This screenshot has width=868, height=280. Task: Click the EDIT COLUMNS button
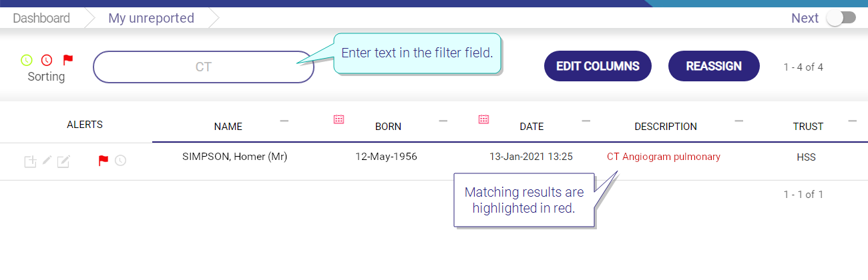tap(598, 66)
